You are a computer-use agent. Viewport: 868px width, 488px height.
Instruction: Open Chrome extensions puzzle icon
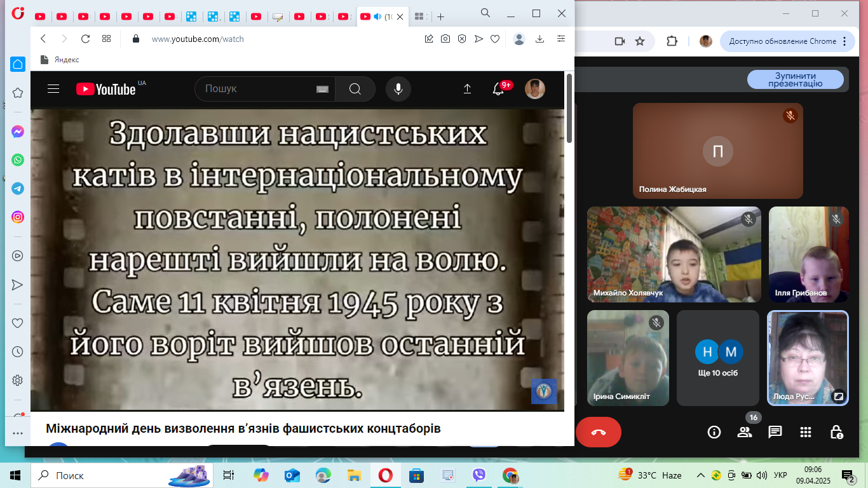[x=672, y=41]
